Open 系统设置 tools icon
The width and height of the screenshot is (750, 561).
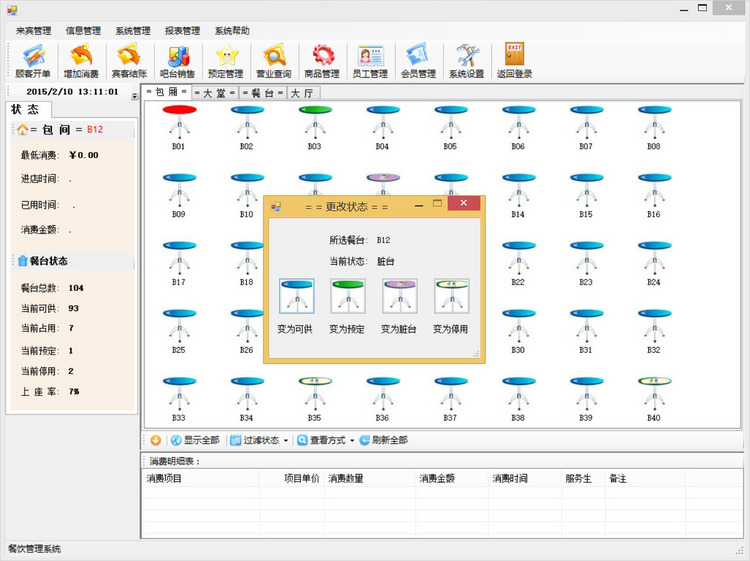pos(466,59)
